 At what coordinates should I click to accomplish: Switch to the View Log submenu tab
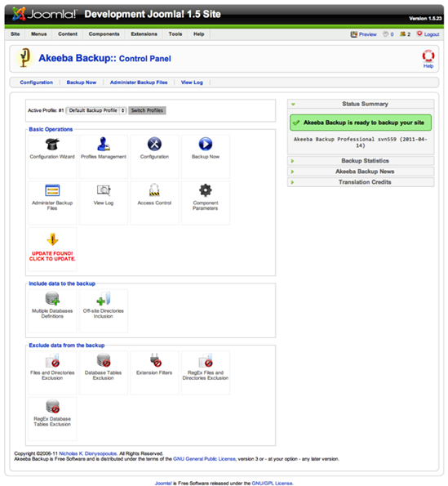(x=192, y=82)
